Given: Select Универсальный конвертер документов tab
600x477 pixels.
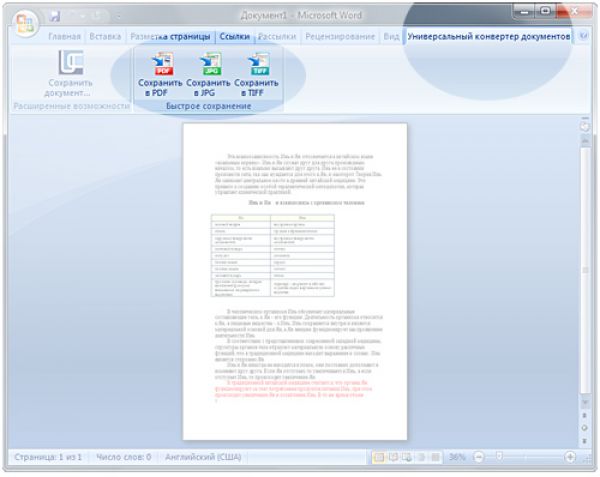Looking at the screenshot, I should coord(489,37).
